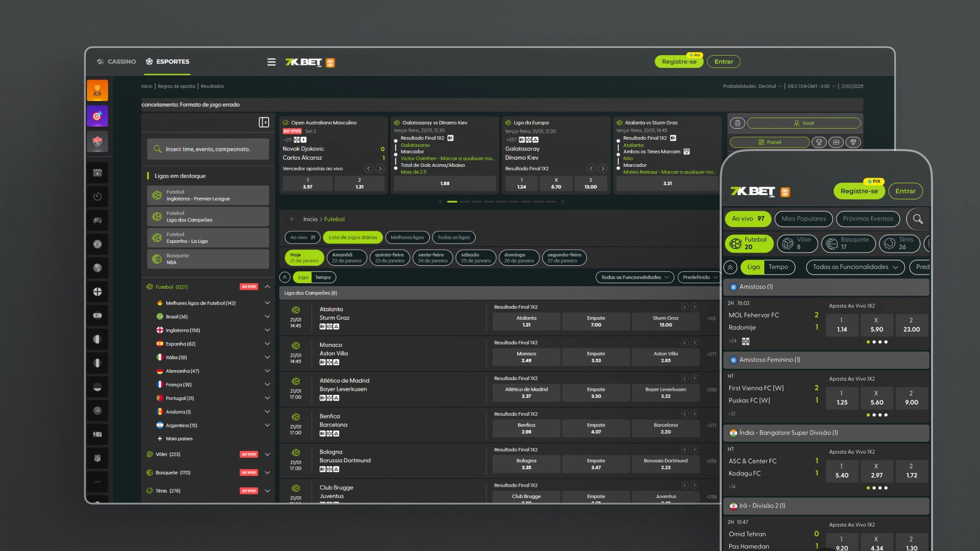Viewport: 980px width, 551px height.
Task: Expand Espanha (62) league list
Action: tap(267, 344)
